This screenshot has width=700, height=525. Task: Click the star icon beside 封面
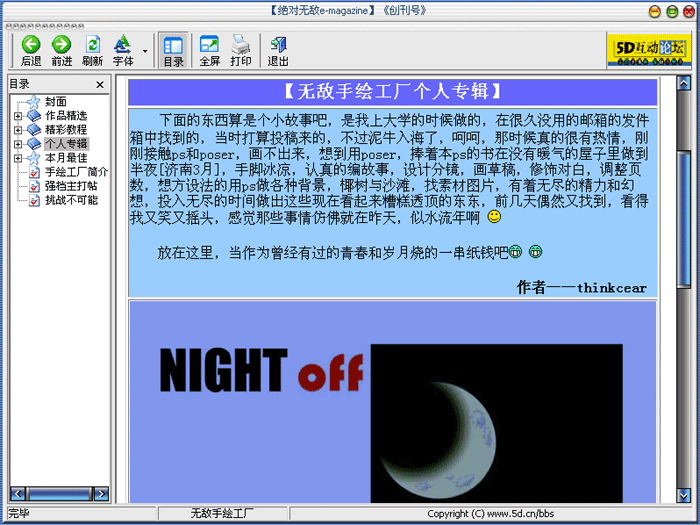(x=33, y=102)
